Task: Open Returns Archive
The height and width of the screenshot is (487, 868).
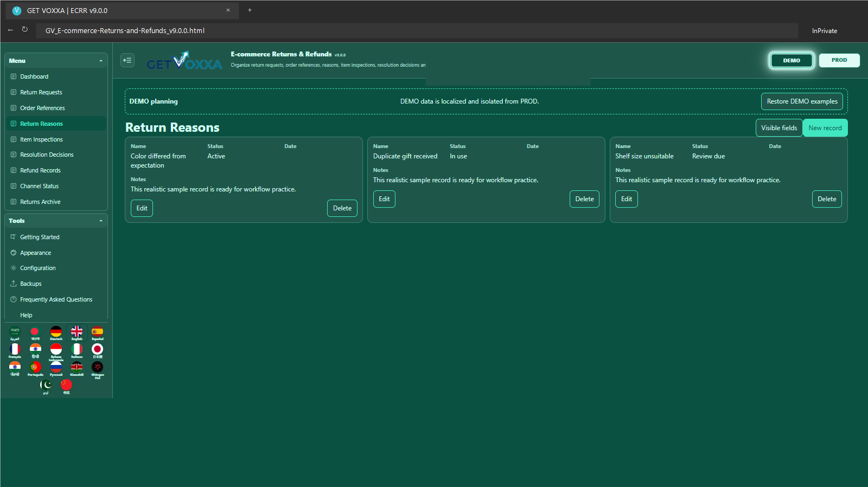Action: tap(56, 202)
